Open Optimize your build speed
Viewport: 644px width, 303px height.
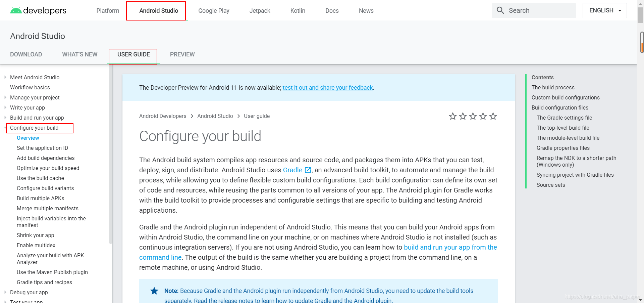click(x=48, y=168)
